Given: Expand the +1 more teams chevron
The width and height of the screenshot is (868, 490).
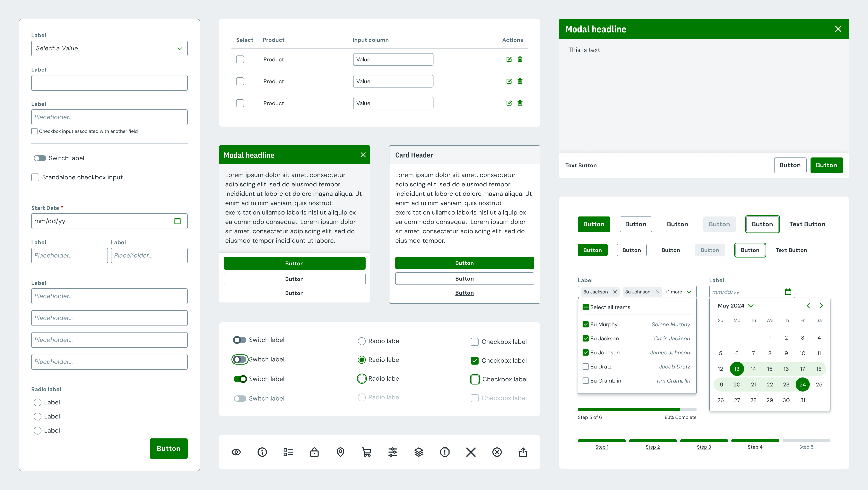Looking at the screenshot, I should tap(689, 292).
